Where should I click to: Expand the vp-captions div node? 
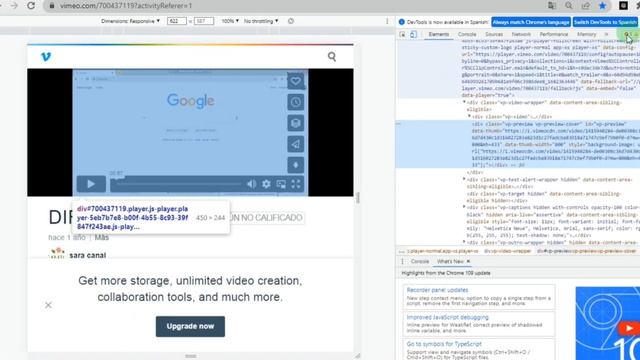(x=464, y=207)
